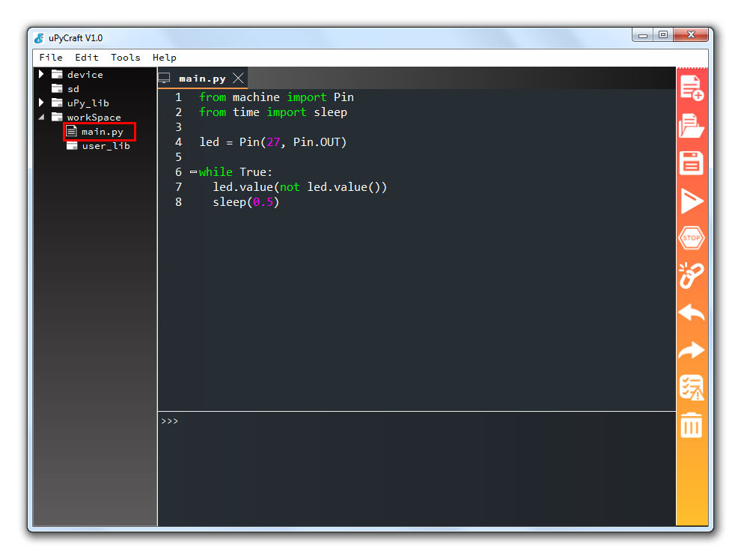Click 'from time import sleep' line
741x560 pixels.
pyautogui.click(x=273, y=112)
